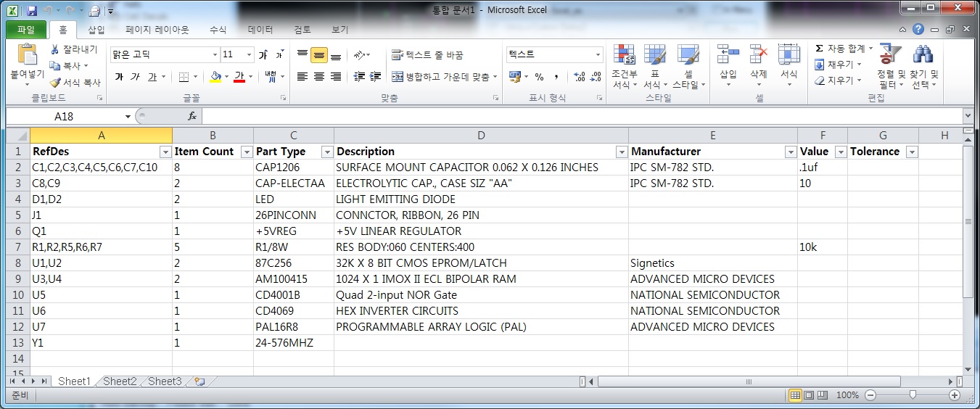Open the Fill (채우기) menu
Screen dimensions: 980x409
[x=838, y=65]
